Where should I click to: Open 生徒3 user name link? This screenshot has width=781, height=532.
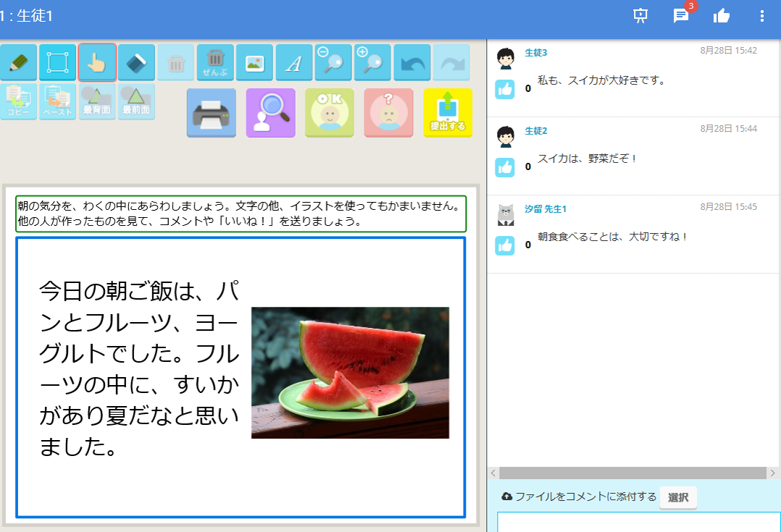(x=536, y=53)
